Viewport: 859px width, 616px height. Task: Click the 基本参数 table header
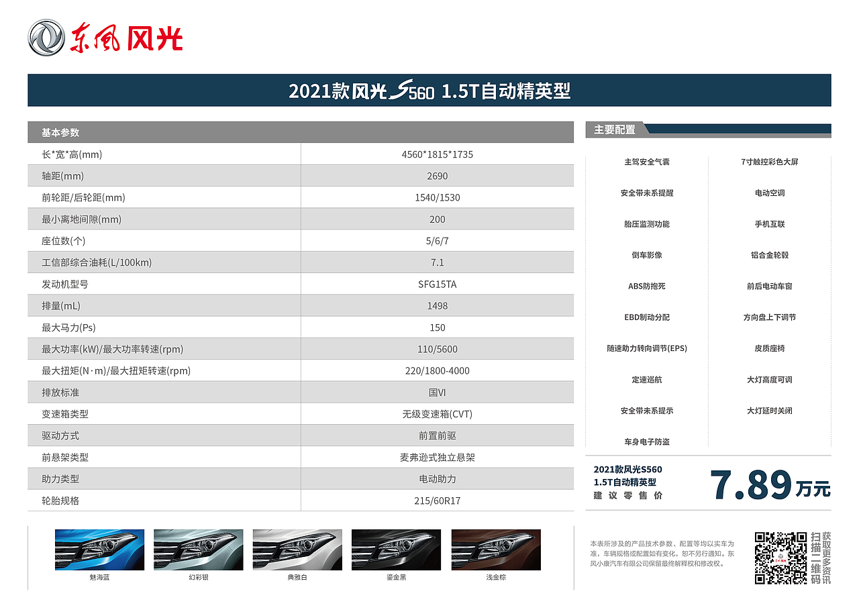301,132
